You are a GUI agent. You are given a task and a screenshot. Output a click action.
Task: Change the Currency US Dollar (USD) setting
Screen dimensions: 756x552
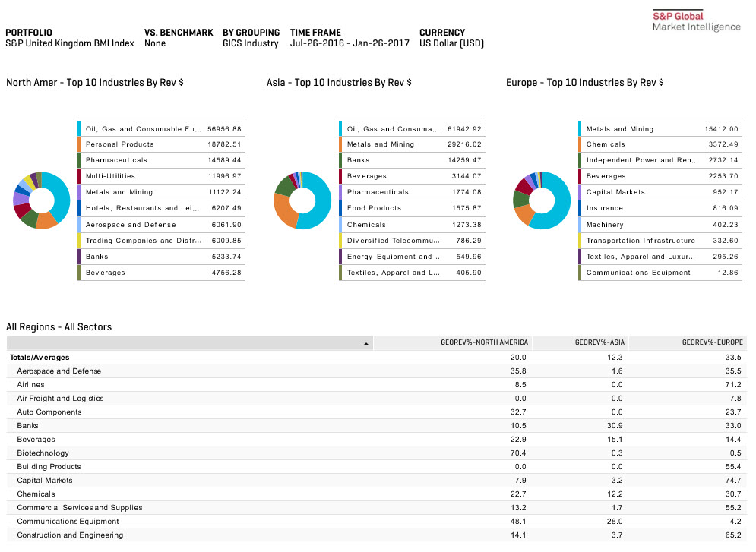click(x=451, y=43)
